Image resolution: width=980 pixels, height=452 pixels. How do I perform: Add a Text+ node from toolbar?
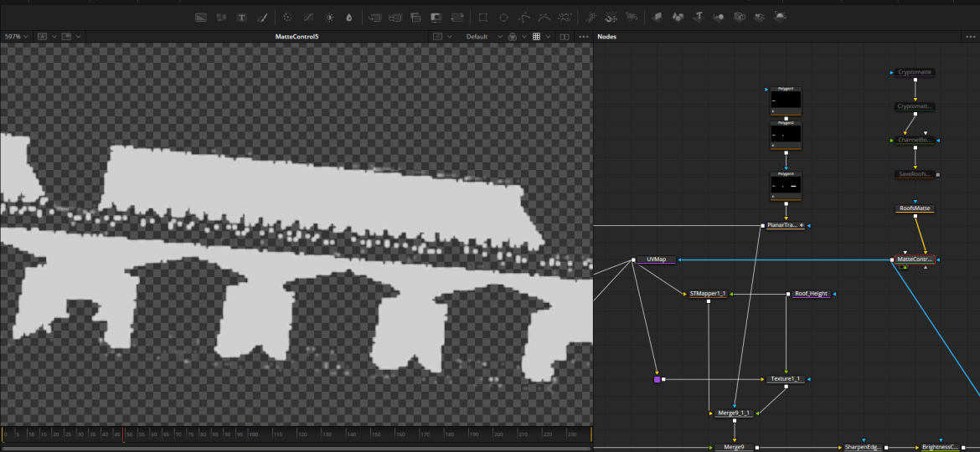click(242, 17)
